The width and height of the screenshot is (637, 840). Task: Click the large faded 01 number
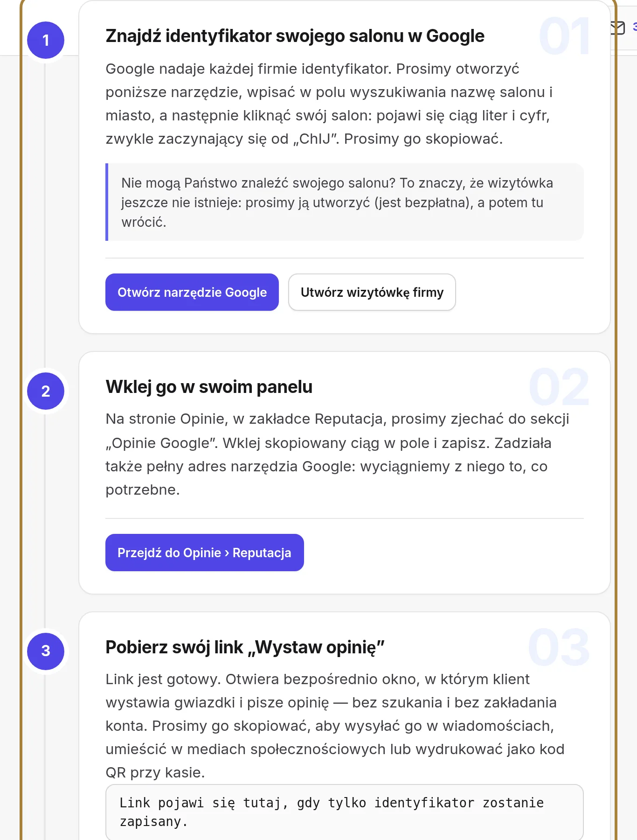[x=564, y=36]
